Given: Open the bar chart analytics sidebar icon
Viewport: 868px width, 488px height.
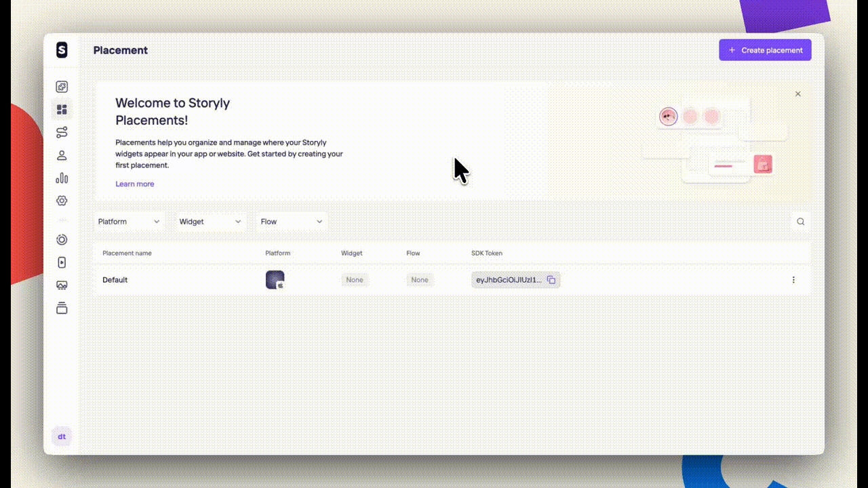Looking at the screenshot, I should point(62,178).
